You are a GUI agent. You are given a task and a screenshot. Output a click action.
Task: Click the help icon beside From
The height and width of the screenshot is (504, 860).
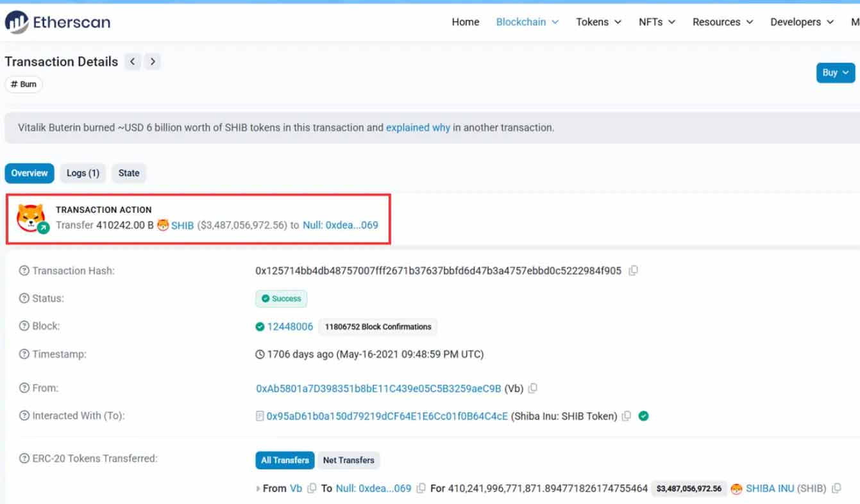coord(24,388)
